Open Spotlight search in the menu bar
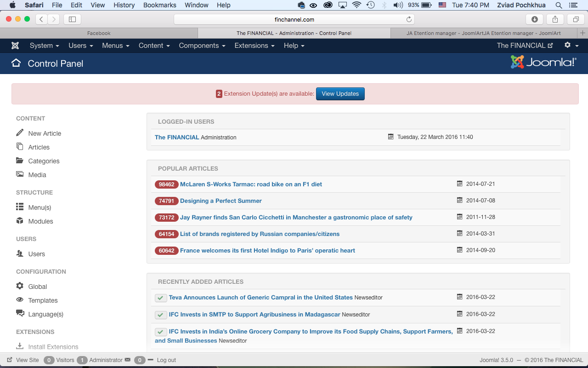This screenshot has height=368, width=588. point(559,5)
